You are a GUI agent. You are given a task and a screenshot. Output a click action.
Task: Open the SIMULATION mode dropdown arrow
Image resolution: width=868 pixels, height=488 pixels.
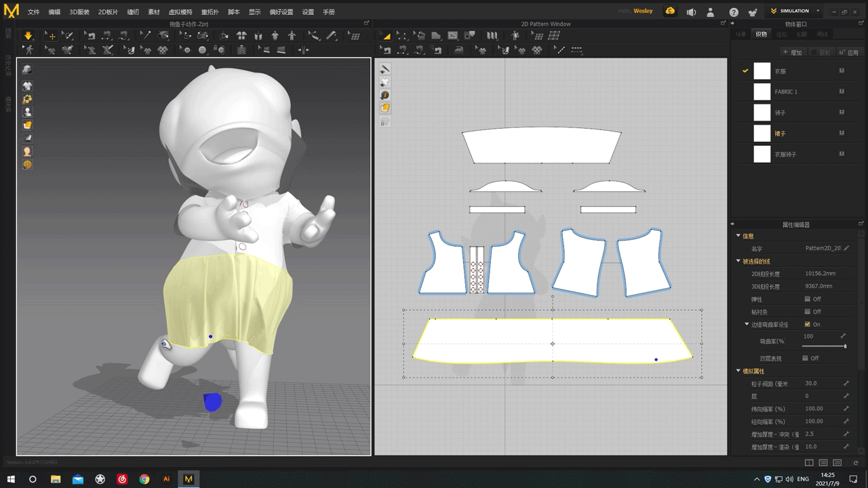click(818, 11)
